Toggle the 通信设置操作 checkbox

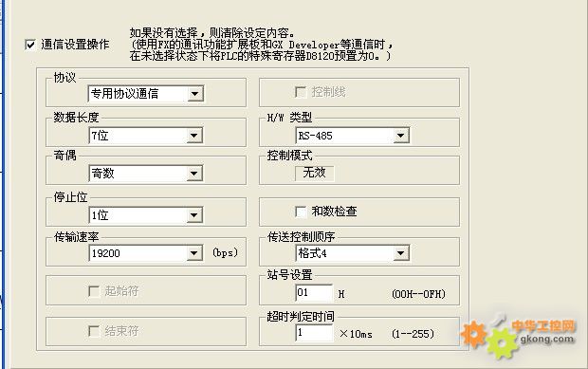click(x=30, y=45)
